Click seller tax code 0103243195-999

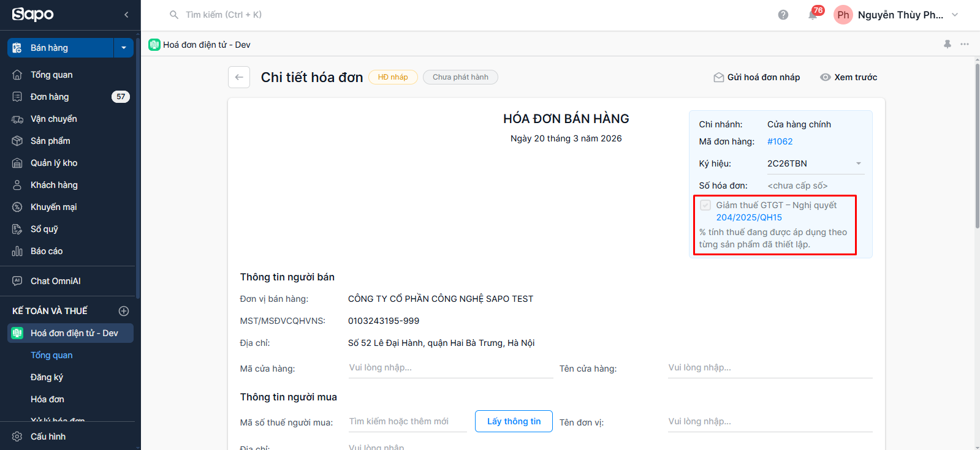pyautogui.click(x=384, y=321)
